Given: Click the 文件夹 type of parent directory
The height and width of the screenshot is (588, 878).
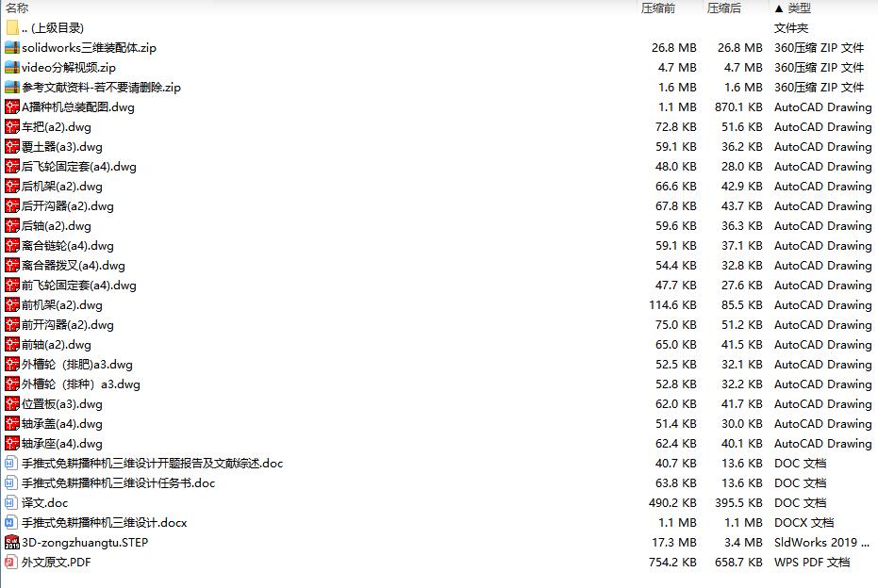Looking at the screenshot, I should pyautogui.click(x=791, y=27).
